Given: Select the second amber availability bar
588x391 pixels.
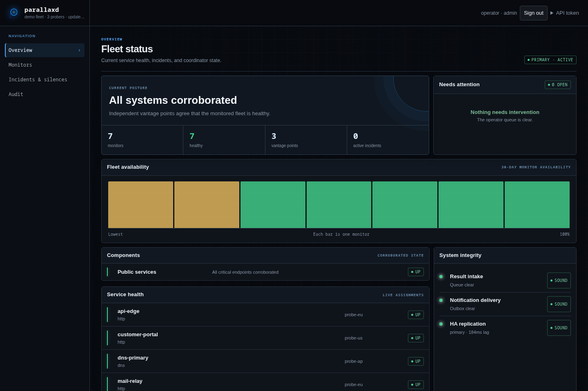Looking at the screenshot, I should tap(207, 205).
